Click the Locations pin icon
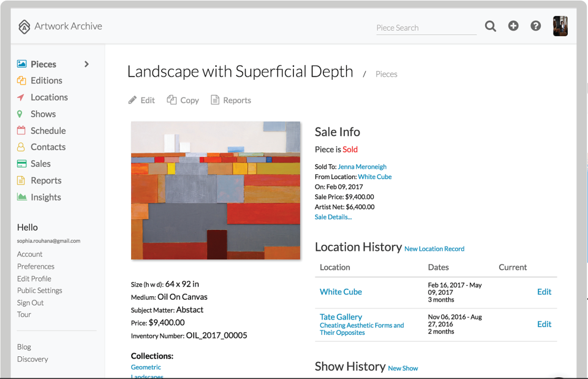Screen dimensions: 588x379 point(20,97)
